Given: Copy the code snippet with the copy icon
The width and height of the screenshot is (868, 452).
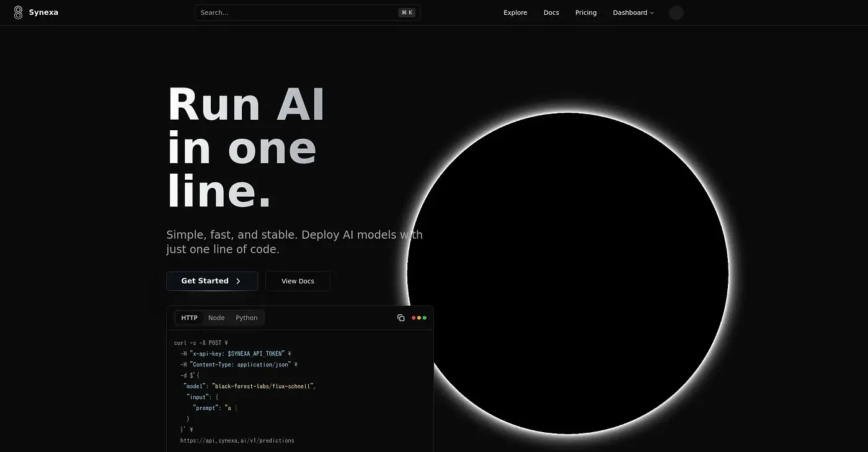Looking at the screenshot, I should tap(401, 318).
